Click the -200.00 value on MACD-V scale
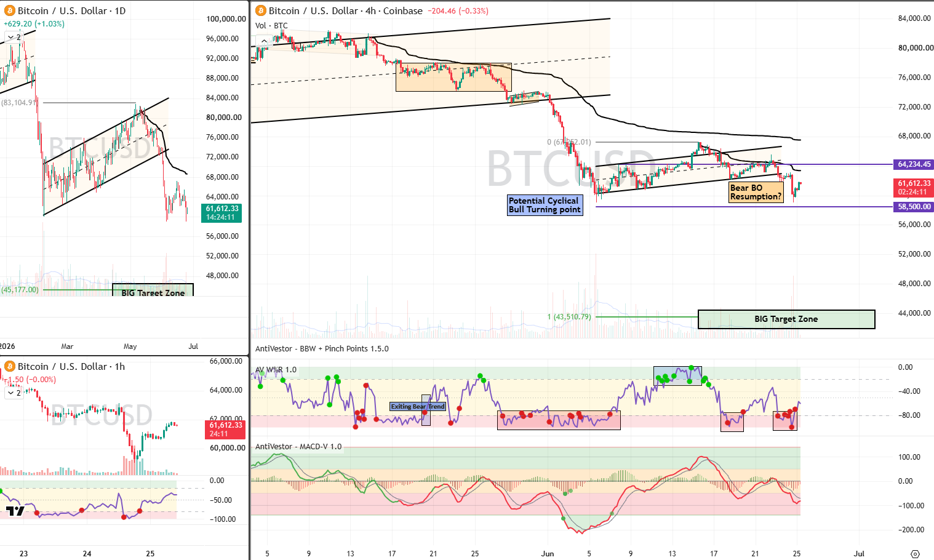This screenshot has height=560, width=934. [x=912, y=530]
